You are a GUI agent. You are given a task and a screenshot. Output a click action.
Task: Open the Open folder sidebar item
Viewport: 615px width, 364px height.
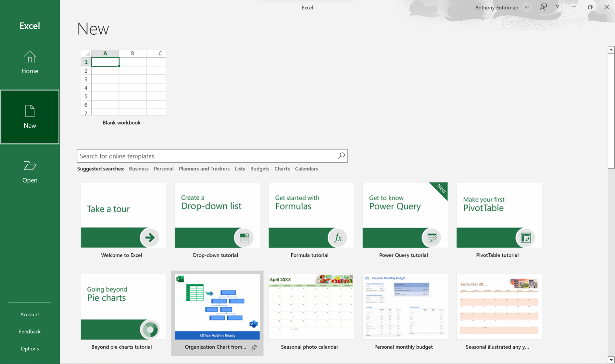tap(30, 172)
